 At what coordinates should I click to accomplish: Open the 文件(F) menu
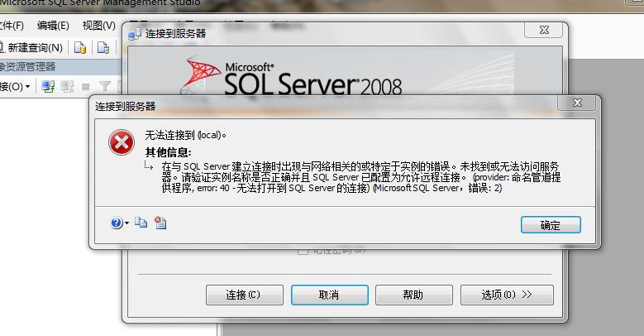click(12, 26)
